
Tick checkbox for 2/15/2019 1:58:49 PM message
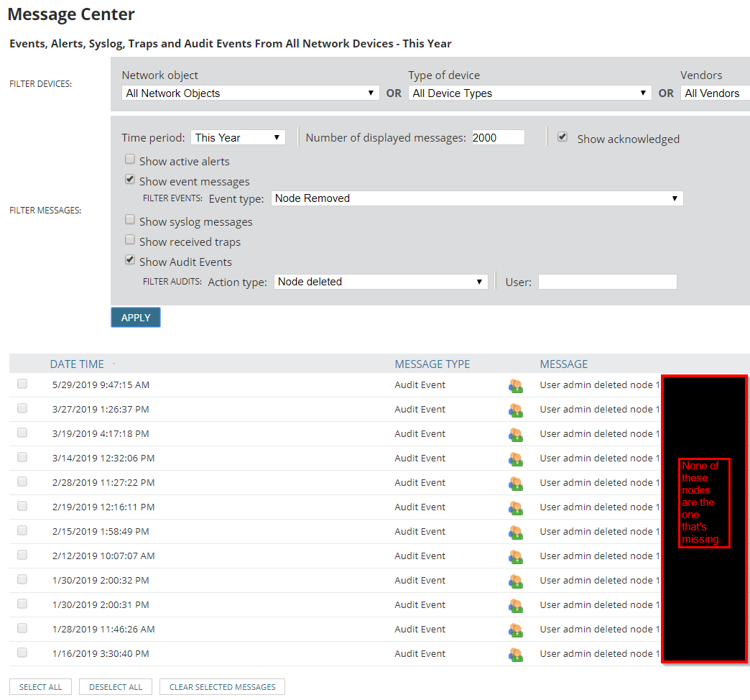[x=22, y=530]
